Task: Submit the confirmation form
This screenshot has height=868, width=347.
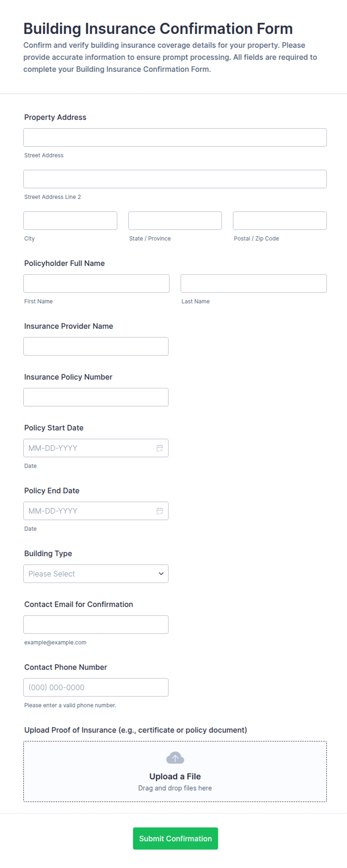Action: point(175,839)
